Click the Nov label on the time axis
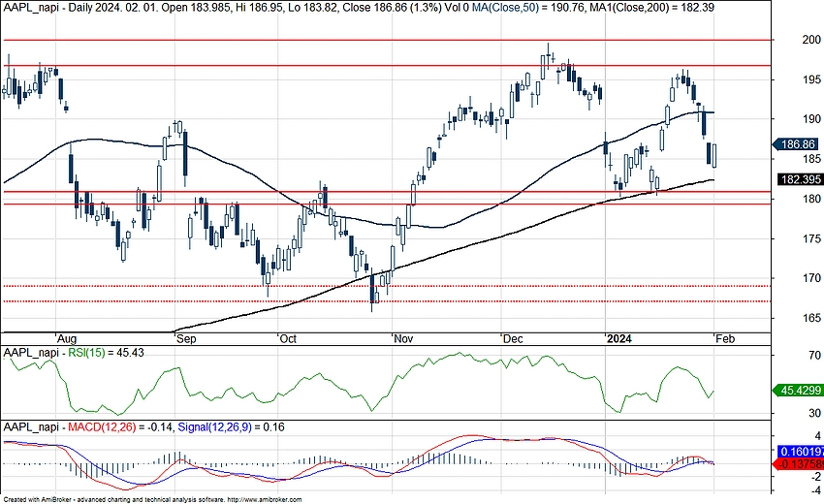Screen dimensions: 824x504 pyautogui.click(x=403, y=339)
